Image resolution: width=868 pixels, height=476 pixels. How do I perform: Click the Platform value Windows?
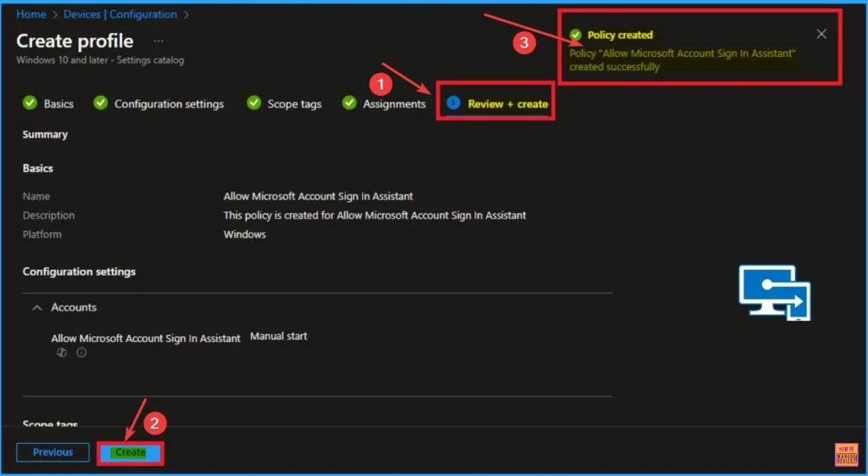tap(245, 234)
